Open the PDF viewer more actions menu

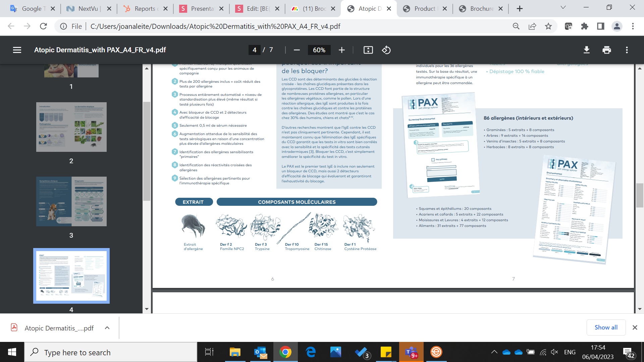[x=627, y=50]
